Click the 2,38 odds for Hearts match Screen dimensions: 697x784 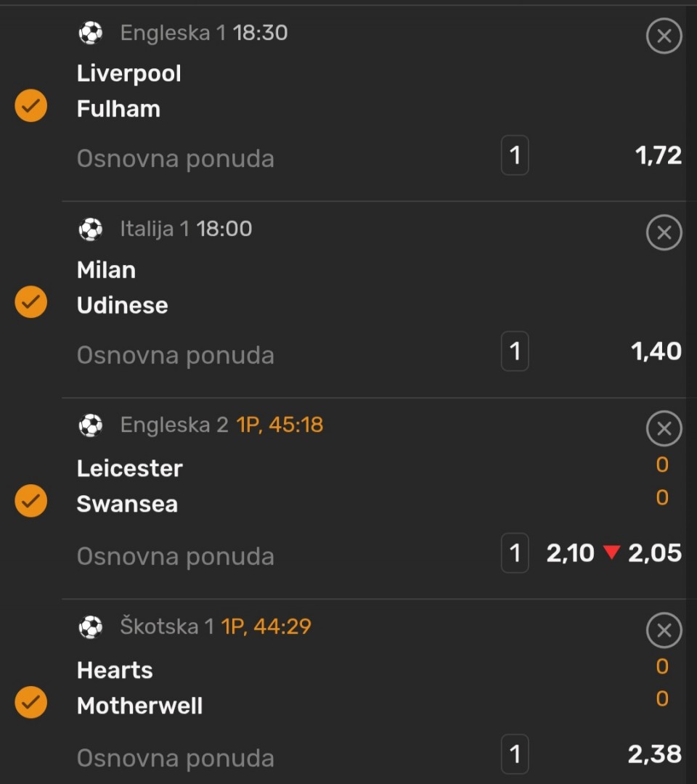pos(654,754)
